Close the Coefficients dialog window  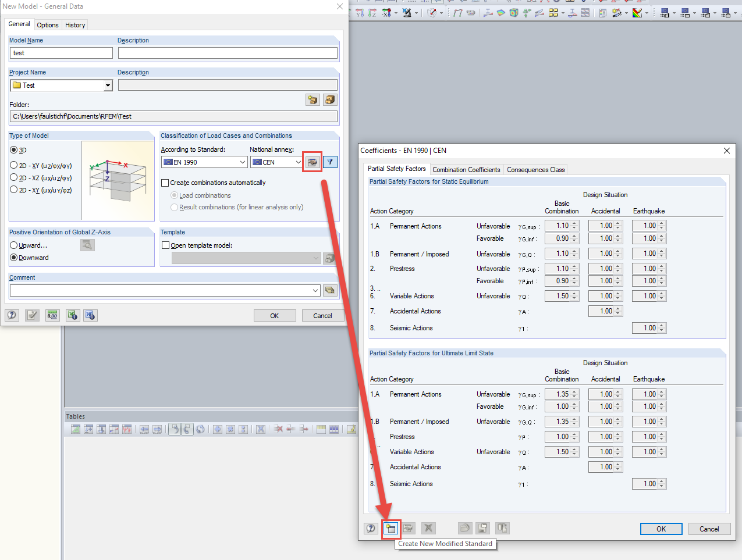point(726,151)
